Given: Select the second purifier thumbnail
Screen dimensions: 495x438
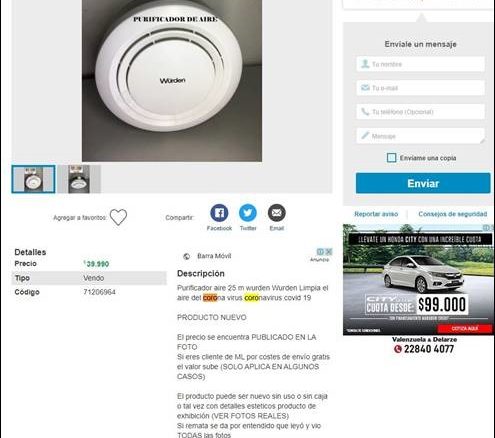Looking at the screenshot, I should pyautogui.click(x=79, y=179).
